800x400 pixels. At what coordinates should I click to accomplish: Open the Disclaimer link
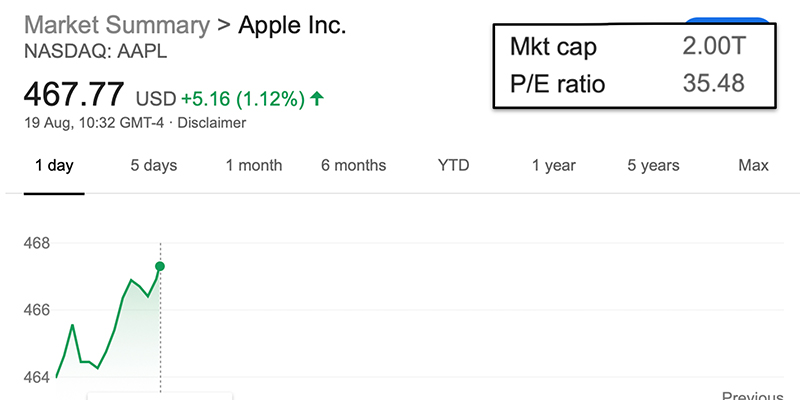(x=212, y=123)
